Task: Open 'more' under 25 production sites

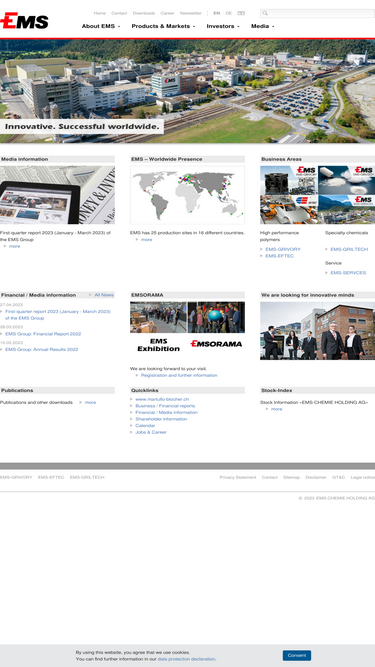Action: click(146, 240)
